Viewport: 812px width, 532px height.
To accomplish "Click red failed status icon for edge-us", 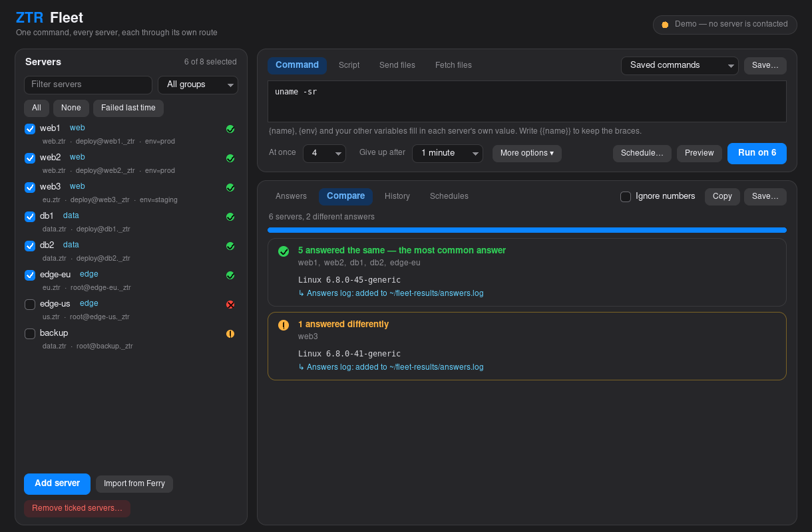I will [230, 305].
